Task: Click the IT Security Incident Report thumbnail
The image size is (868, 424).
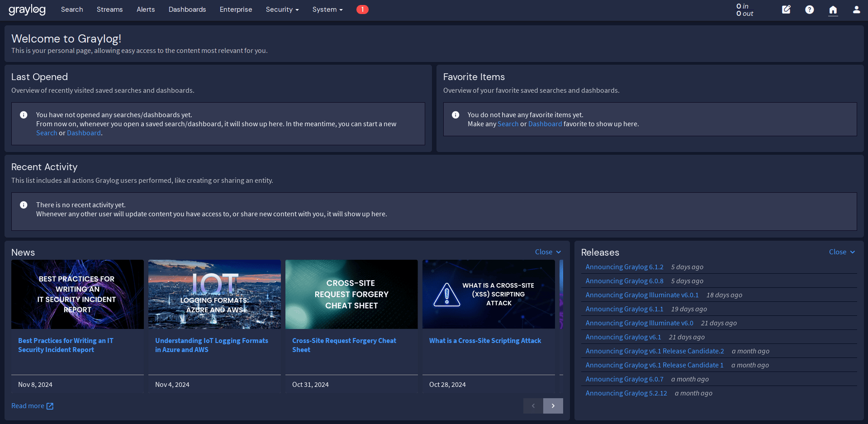Action: [77, 294]
